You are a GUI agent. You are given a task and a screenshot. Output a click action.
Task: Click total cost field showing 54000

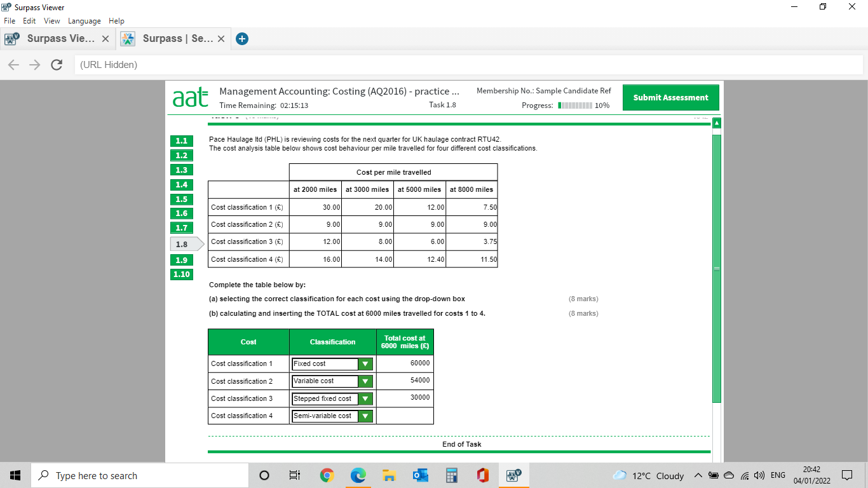click(405, 381)
